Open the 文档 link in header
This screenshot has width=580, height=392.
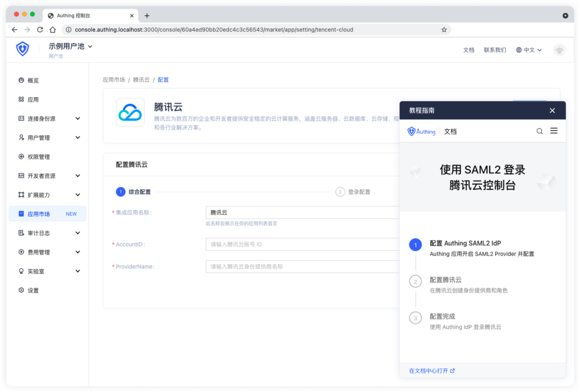(x=469, y=50)
